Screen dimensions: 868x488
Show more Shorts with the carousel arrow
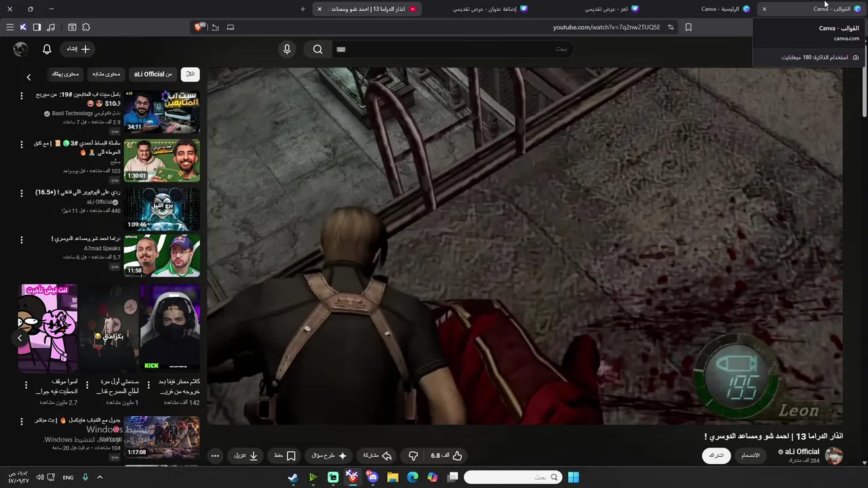coord(20,338)
